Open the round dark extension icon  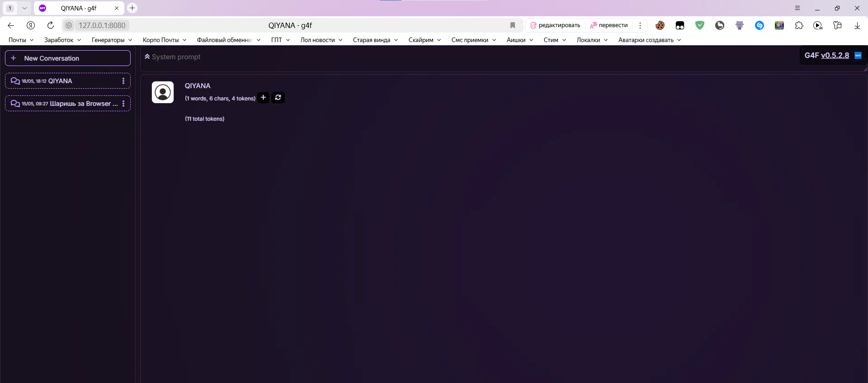[720, 25]
